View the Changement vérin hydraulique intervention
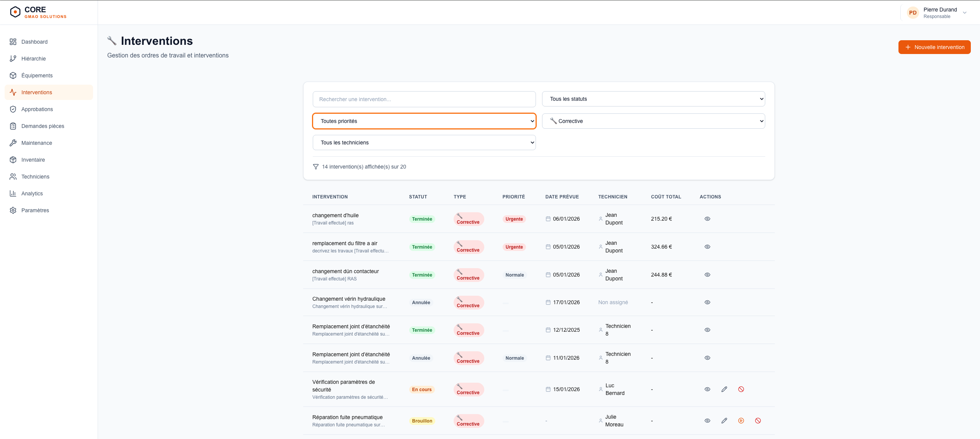980x439 pixels. click(x=707, y=302)
